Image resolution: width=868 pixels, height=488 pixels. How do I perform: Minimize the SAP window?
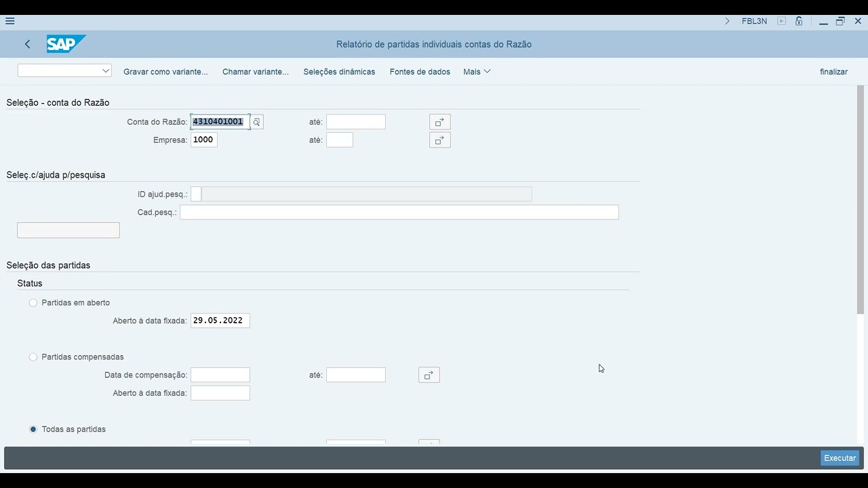823,21
